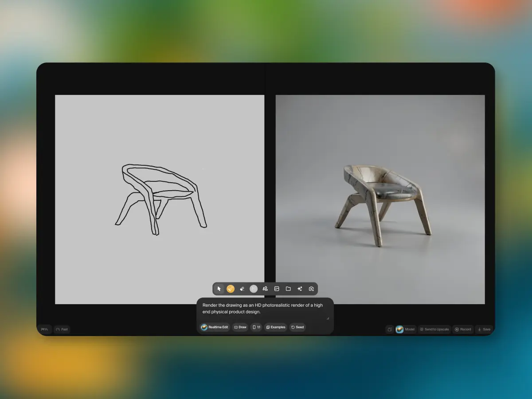Activate the highlighted brush tool

[230, 289]
